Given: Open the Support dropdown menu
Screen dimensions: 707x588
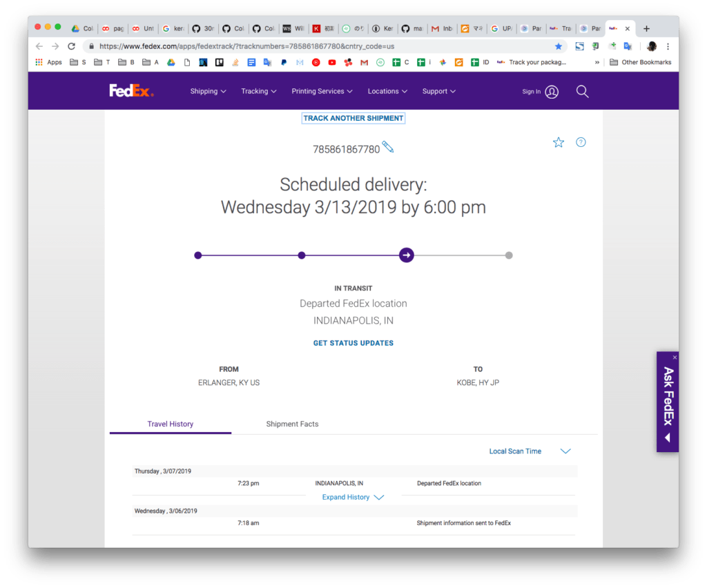Looking at the screenshot, I should pyautogui.click(x=438, y=91).
